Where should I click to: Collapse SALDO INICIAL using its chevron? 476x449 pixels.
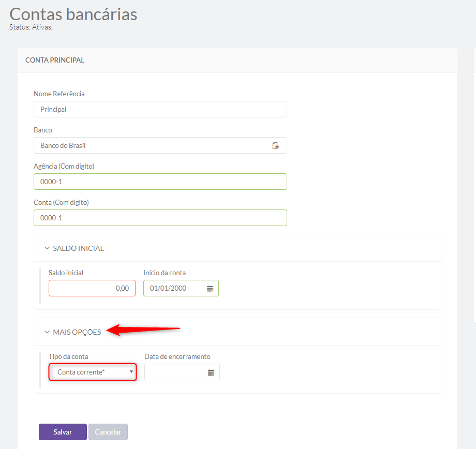click(47, 248)
